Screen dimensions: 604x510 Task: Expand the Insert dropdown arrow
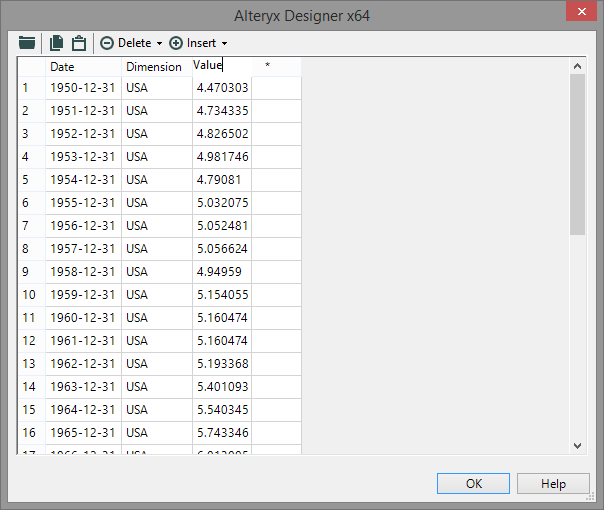tap(224, 44)
